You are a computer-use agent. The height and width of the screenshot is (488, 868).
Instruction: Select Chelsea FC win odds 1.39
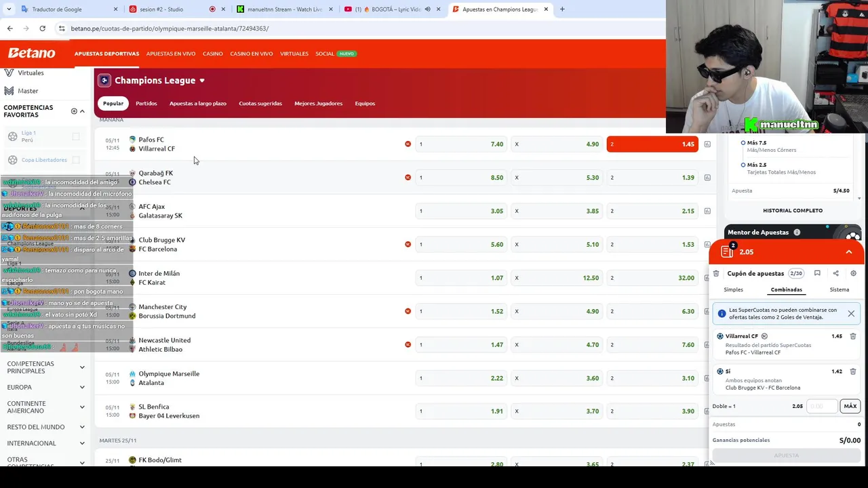[652, 178]
